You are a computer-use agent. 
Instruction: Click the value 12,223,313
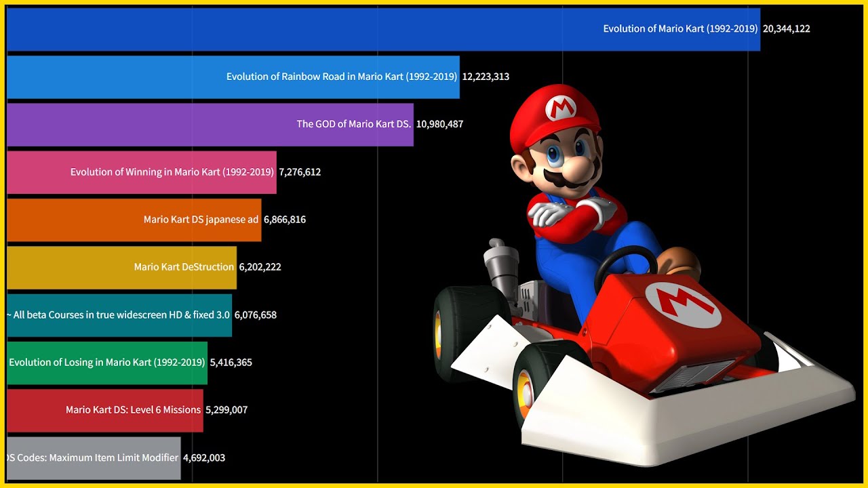pos(486,77)
